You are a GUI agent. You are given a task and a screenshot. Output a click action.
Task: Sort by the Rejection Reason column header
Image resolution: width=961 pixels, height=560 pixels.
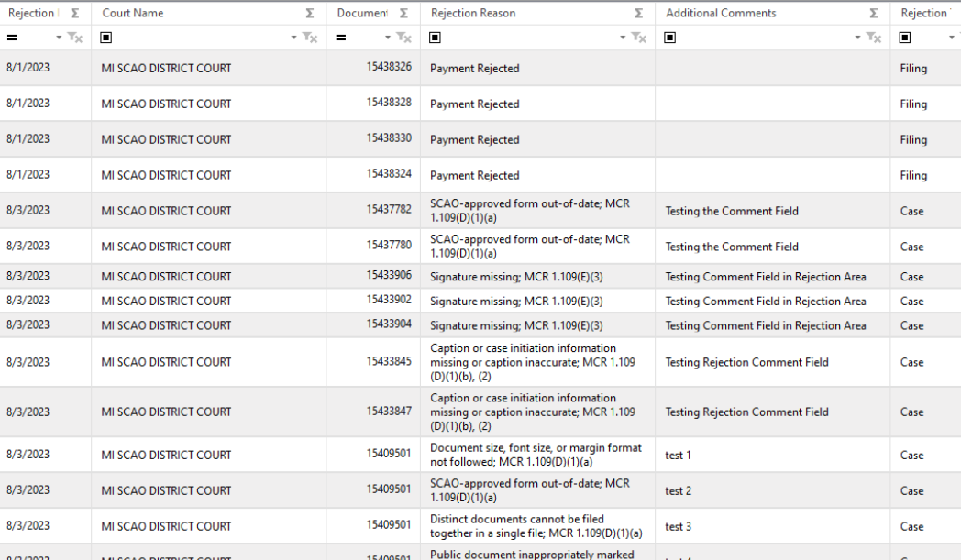pos(473,14)
